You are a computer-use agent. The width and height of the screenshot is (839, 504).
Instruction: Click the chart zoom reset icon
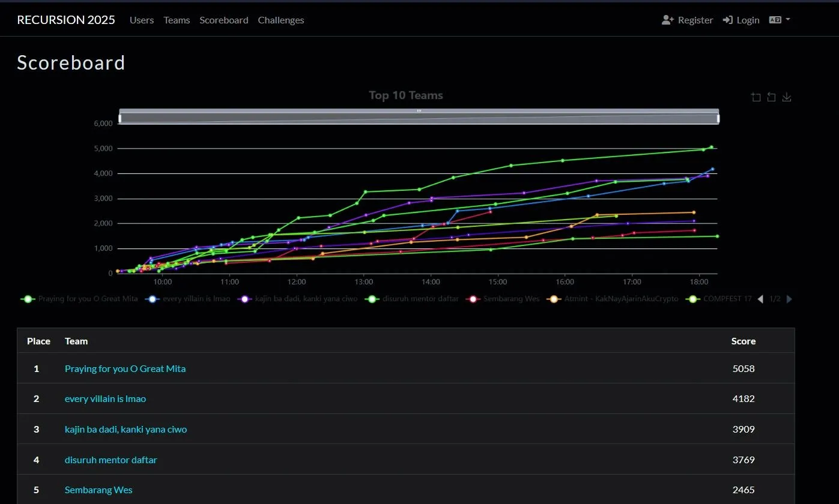tap(772, 97)
